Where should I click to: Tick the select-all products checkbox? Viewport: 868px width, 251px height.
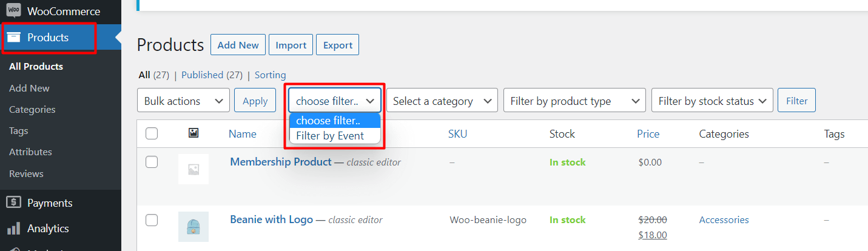tap(152, 133)
